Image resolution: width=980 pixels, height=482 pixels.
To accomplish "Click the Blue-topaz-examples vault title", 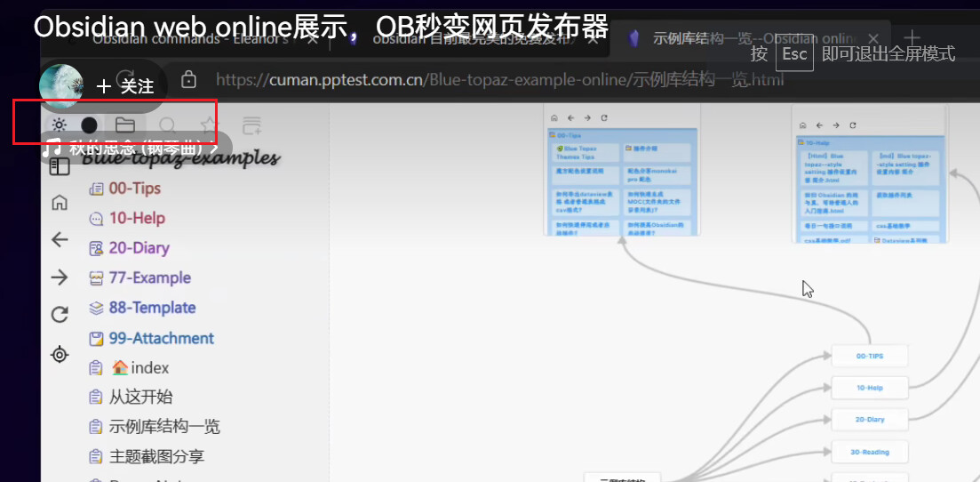I will (180, 159).
